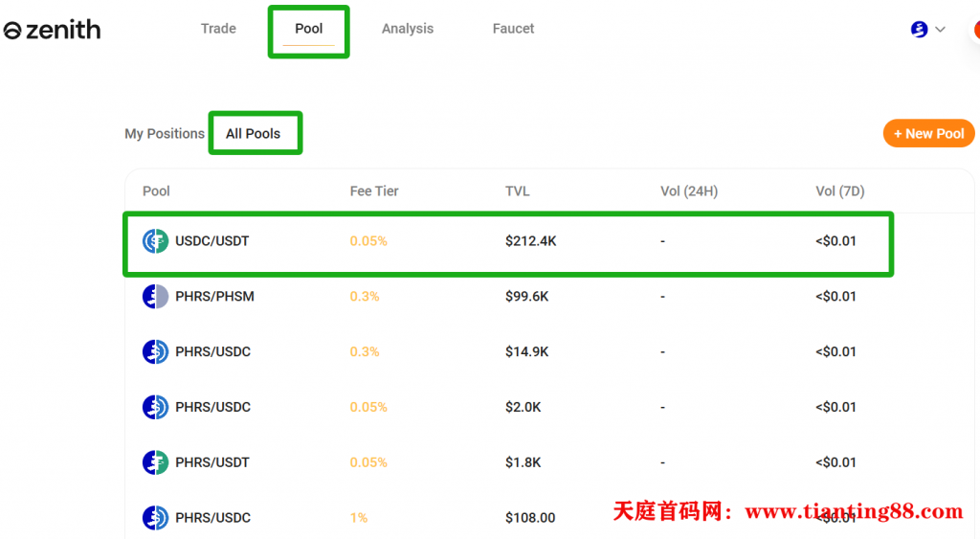Click the Zenith logo

pyautogui.click(x=52, y=30)
